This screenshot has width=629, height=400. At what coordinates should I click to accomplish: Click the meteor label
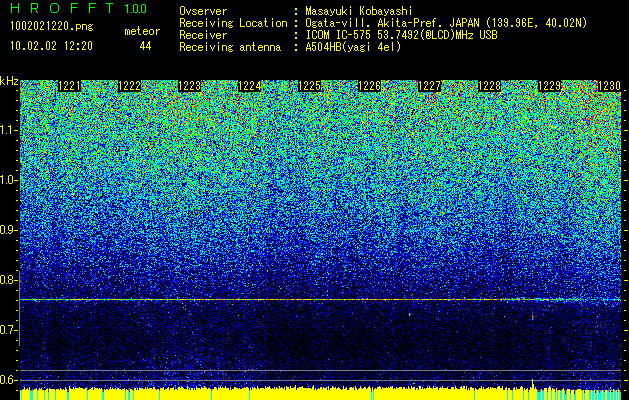click(x=142, y=31)
